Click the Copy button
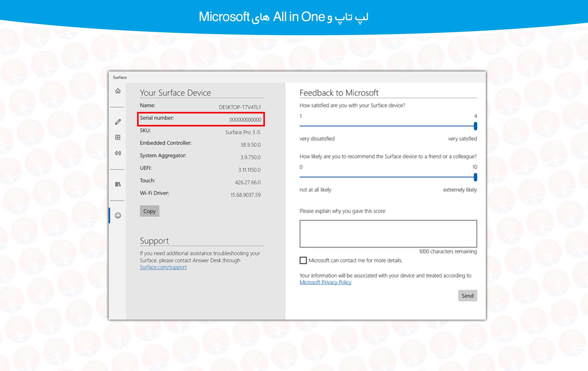 149,211
